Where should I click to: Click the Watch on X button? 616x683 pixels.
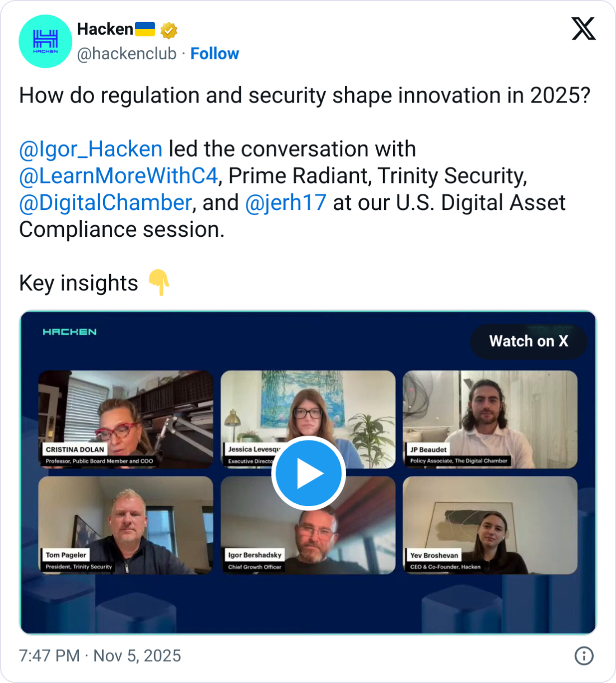click(529, 341)
